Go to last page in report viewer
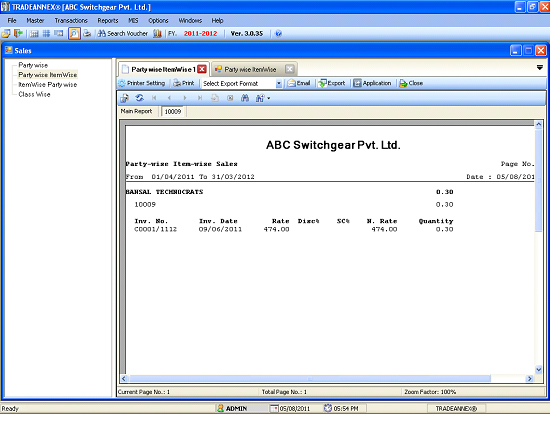The height and width of the screenshot is (429, 550). (x=200, y=98)
